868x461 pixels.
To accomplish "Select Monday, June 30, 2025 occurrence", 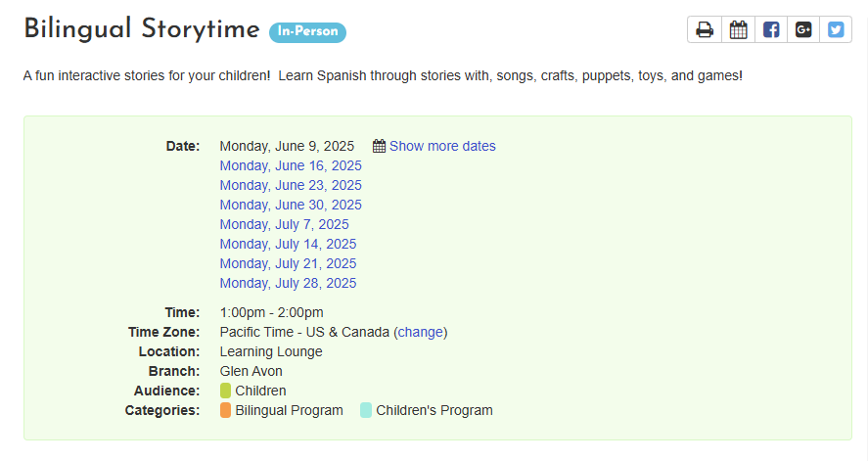I will click(291, 205).
